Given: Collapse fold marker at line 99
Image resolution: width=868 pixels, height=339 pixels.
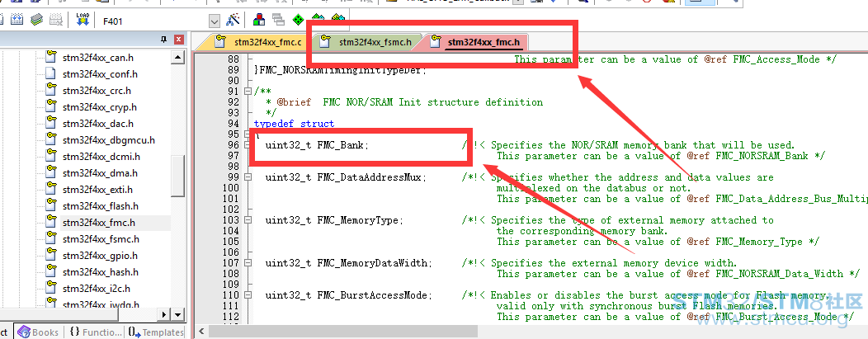Looking at the screenshot, I should [247, 177].
